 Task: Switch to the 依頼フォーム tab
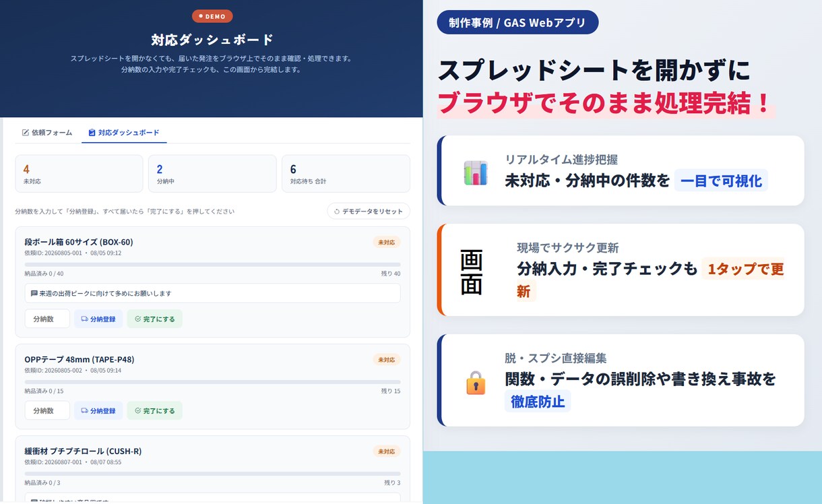coord(47,133)
